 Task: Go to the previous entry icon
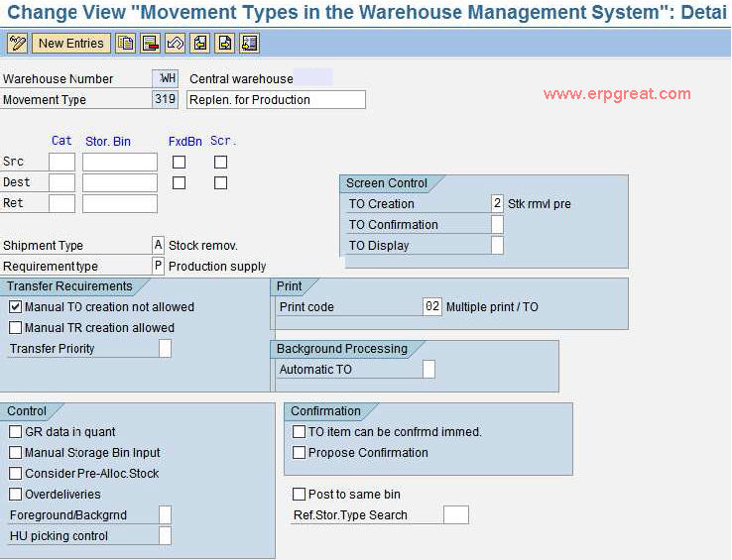click(x=200, y=44)
